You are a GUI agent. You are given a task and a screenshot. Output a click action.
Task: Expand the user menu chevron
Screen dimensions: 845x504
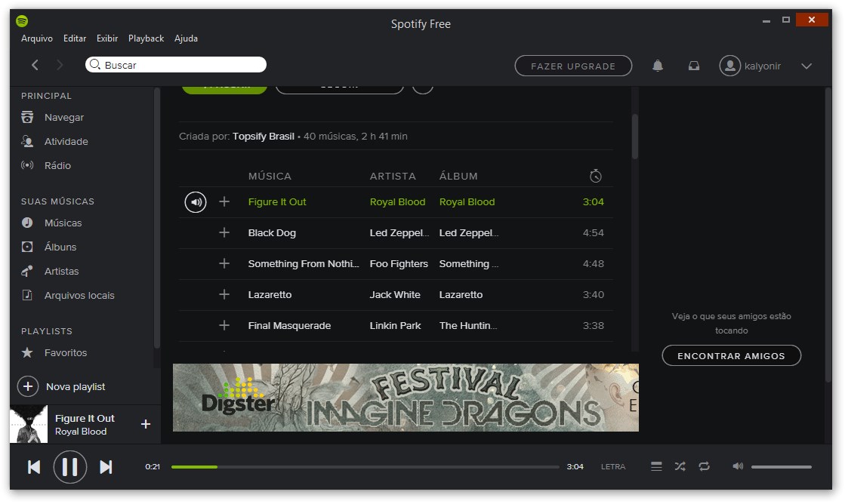click(806, 66)
